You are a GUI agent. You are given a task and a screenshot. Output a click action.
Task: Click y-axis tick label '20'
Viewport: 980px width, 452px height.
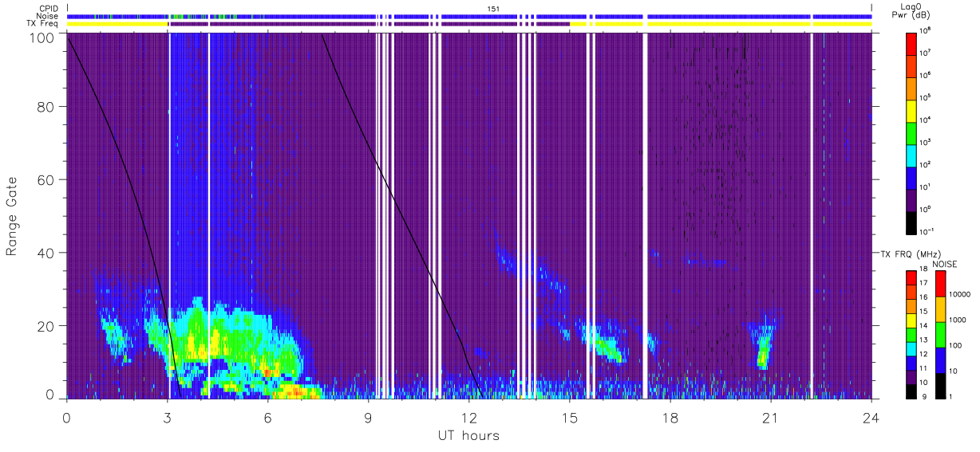[x=45, y=325]
